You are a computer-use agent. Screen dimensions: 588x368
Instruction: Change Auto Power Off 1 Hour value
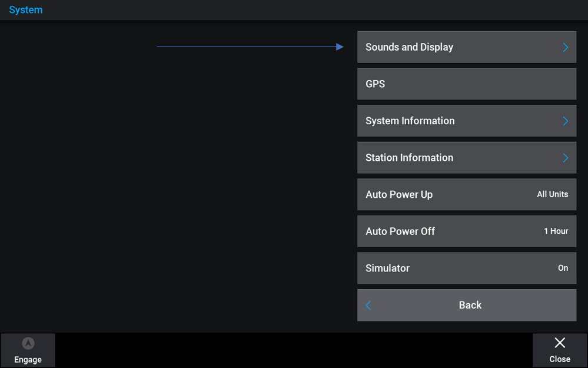click(556, 231)
